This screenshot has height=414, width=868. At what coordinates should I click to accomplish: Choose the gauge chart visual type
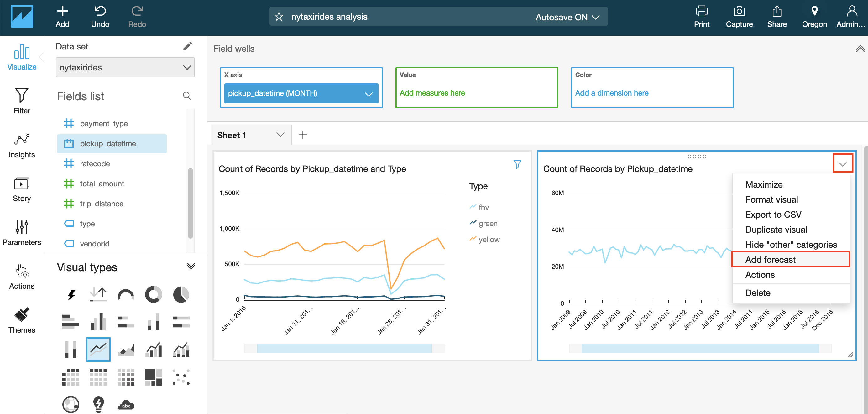[x=126, y=294]
